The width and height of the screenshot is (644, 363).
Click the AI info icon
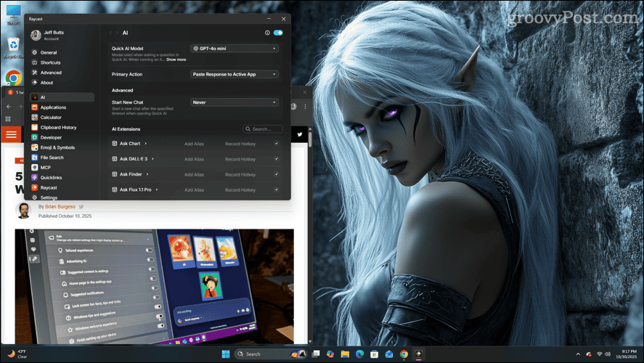[267, 33]
